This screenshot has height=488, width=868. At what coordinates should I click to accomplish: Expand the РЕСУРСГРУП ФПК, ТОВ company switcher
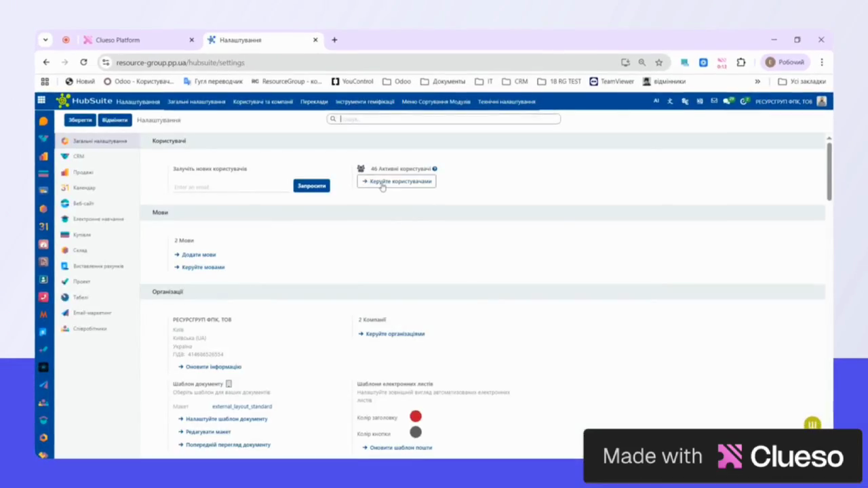click(783, 101)
